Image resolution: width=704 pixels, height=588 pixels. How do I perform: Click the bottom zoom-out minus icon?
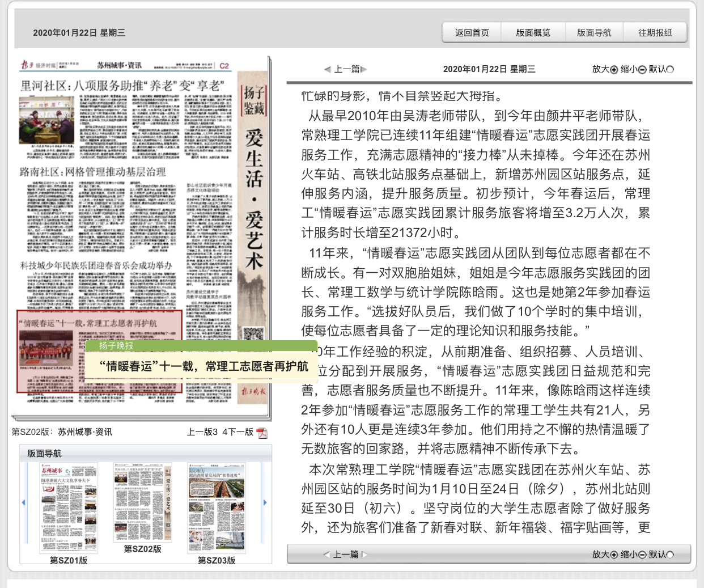click(642, 555)
